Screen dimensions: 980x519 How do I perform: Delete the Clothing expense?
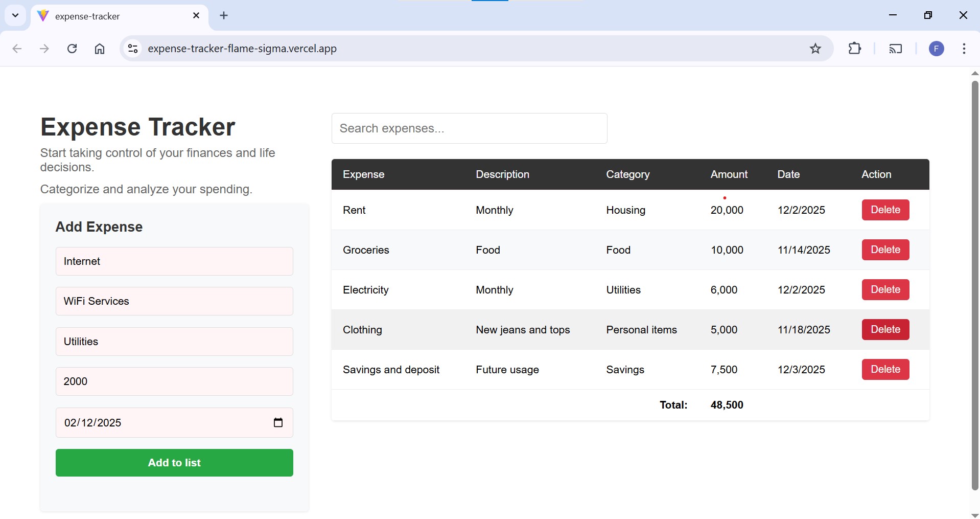point(885,329)
